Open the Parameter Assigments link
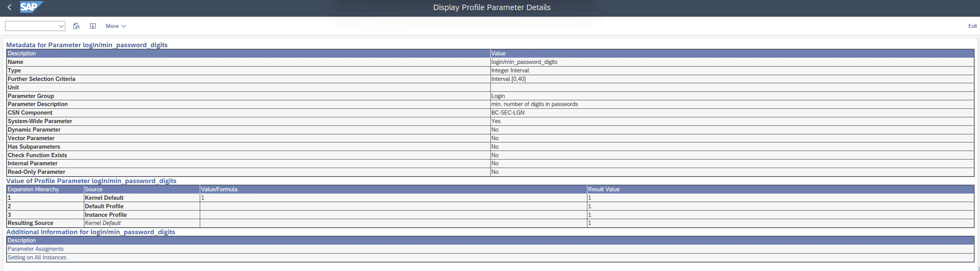 (36, 249)
